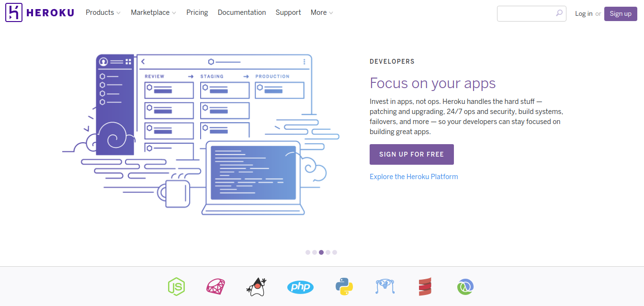Open the Ruby gem icon
This screenshot has width=644, height=306.
[215, 286]
